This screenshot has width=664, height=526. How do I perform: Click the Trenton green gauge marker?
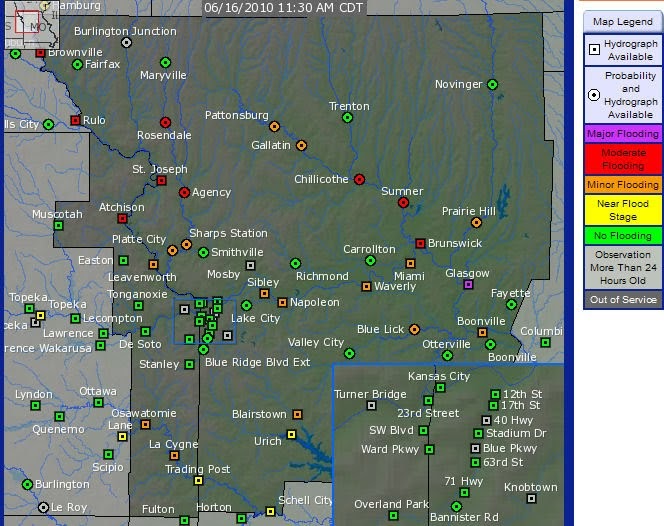pyautogui.click(x=347, y=118)
